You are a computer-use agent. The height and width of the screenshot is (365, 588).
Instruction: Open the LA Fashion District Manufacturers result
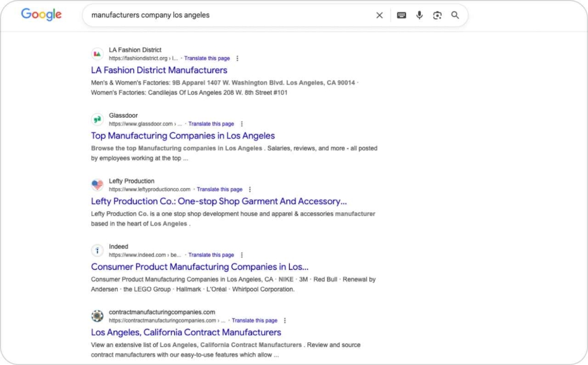pos(159,70)
